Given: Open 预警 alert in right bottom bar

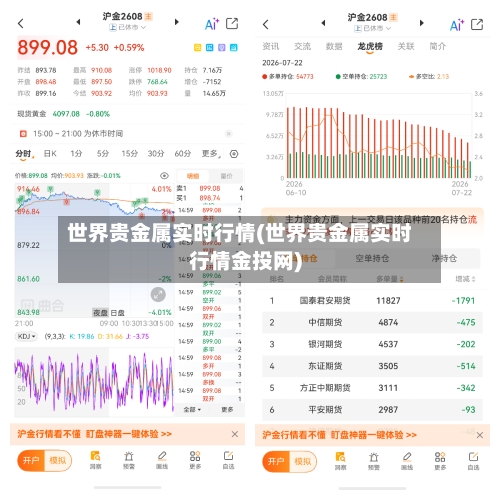Looking at the screenshot, I should pyautogui.click(x=374, y=461).
